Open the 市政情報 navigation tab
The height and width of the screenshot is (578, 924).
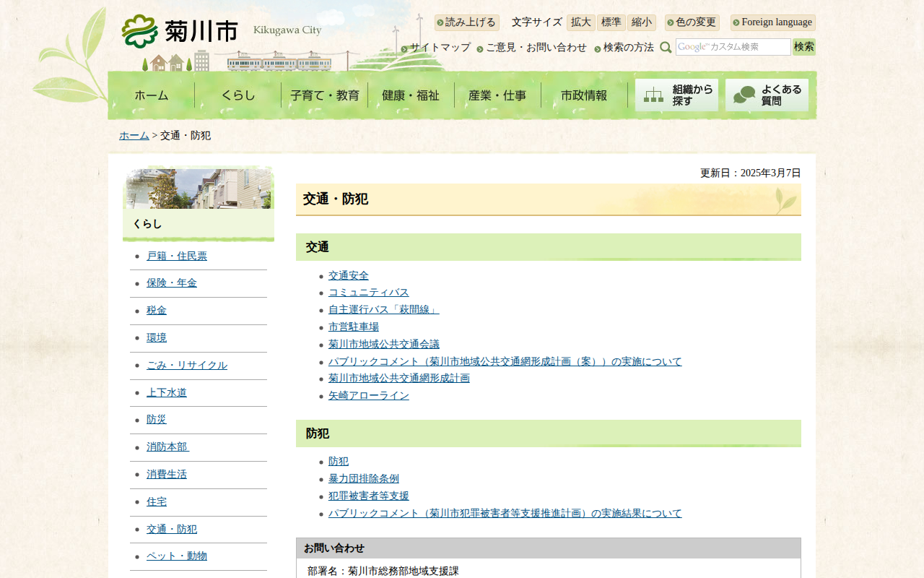(x=585, y=95)
